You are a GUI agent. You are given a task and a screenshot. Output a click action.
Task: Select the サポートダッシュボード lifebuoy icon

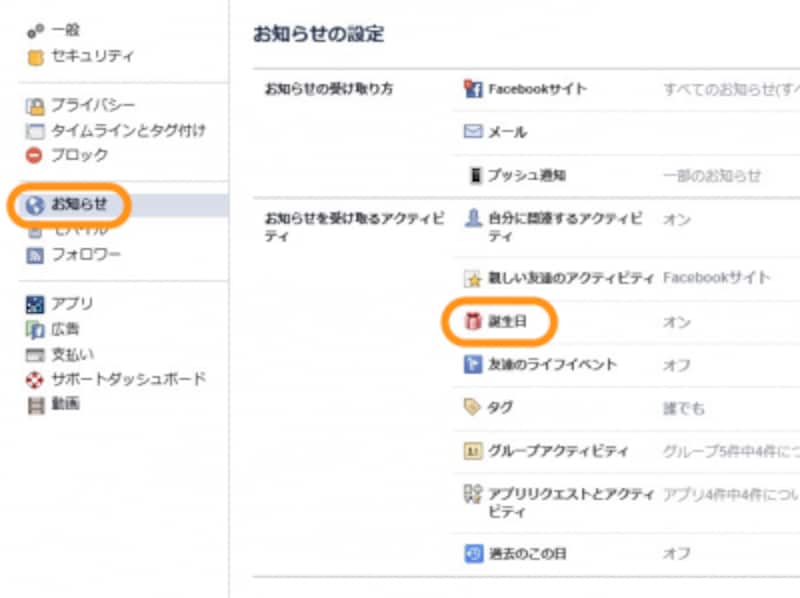(x=35, y=379)
